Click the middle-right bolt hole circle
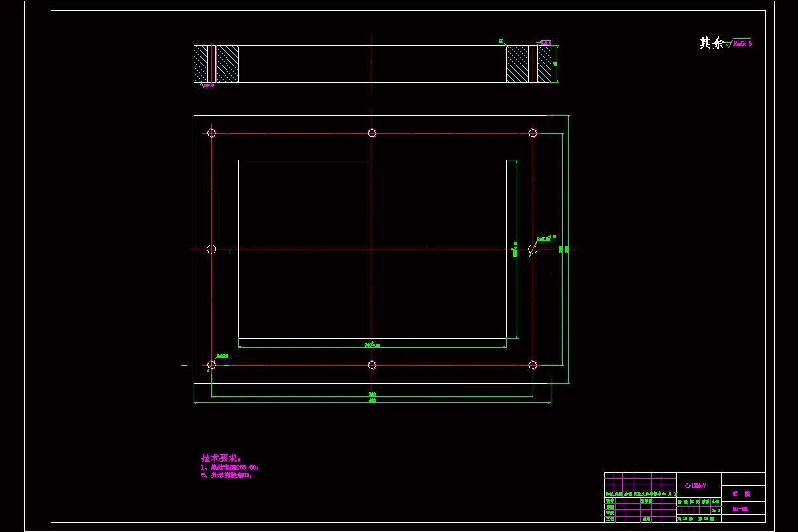798x532 pixels. [x=533, y=249]
